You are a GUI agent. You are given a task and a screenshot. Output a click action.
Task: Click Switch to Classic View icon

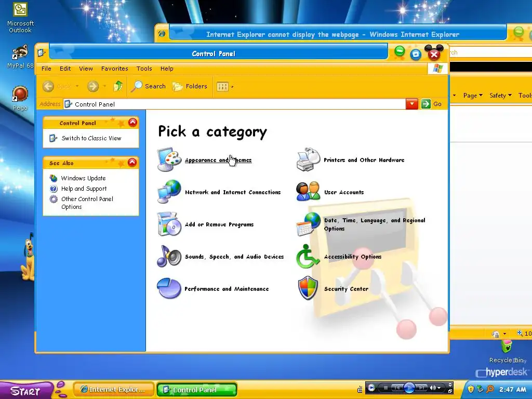point(54,138)
